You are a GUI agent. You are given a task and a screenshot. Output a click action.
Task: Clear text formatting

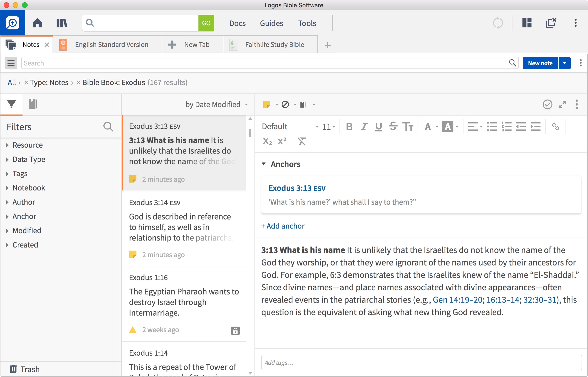pos(302,141)
